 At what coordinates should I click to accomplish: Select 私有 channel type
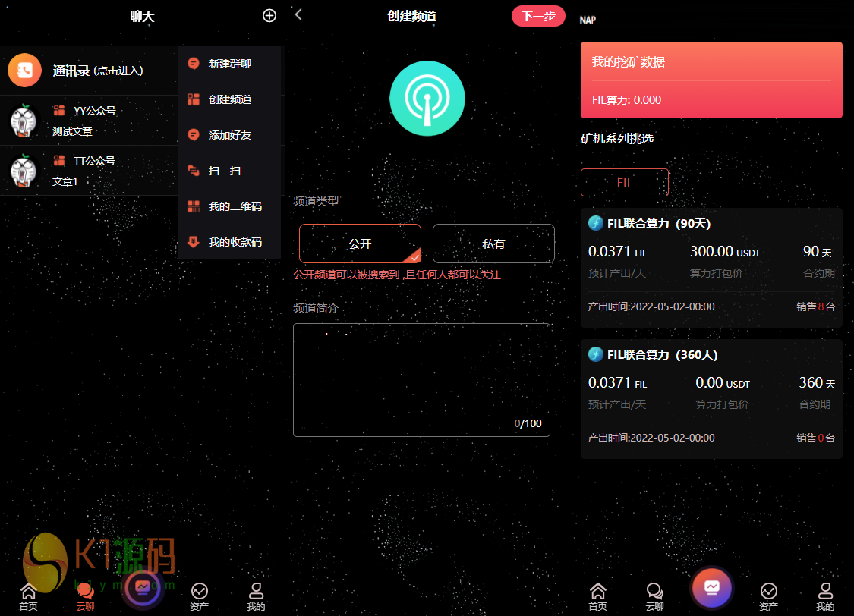493,244
